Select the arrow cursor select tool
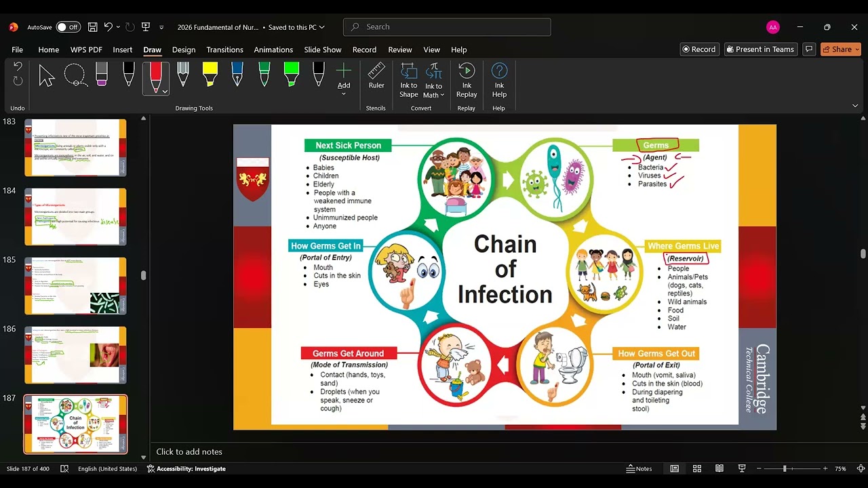 pyautogui.click(x=46, y=75)
